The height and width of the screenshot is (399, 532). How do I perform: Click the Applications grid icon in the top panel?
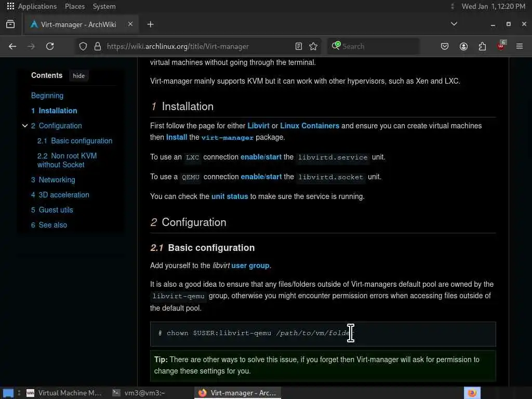coord(10,6)
